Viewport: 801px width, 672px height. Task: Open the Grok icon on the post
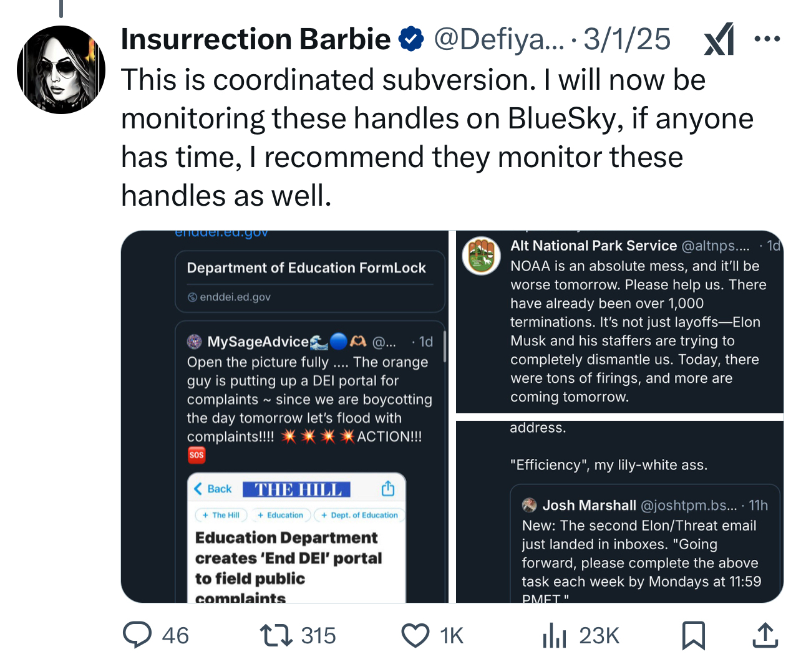(719, 40)
